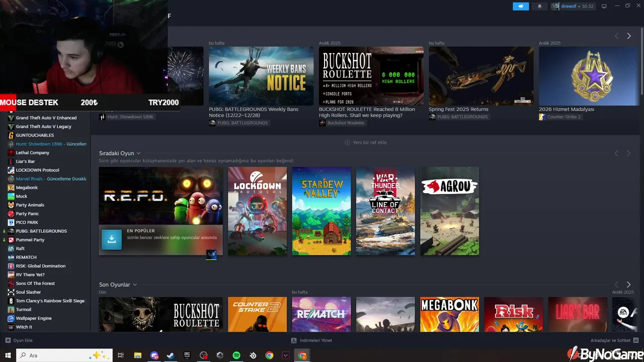
Task: Click the Wallpaper Engine icon in sidebar
Action: click(x=11, y=318)
